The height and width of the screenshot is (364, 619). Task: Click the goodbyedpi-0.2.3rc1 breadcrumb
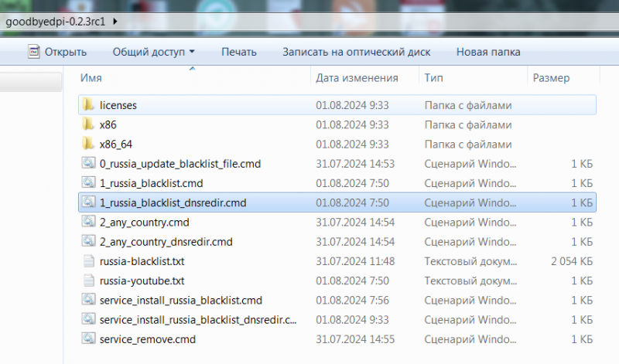(55, 22)
